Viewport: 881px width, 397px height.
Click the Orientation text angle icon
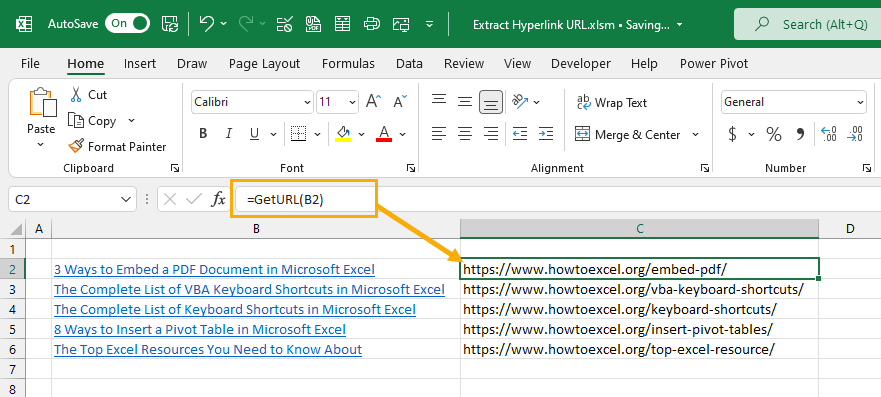pos(521,102)
